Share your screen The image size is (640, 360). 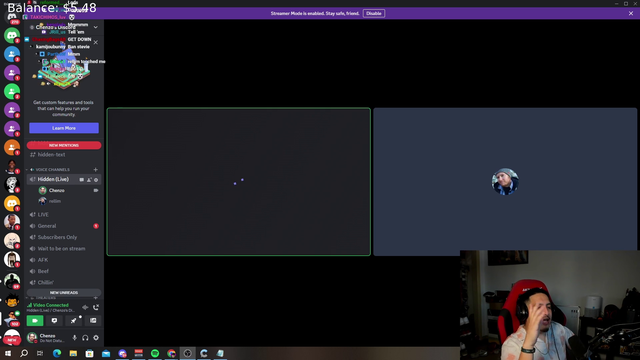coord(54,321)
